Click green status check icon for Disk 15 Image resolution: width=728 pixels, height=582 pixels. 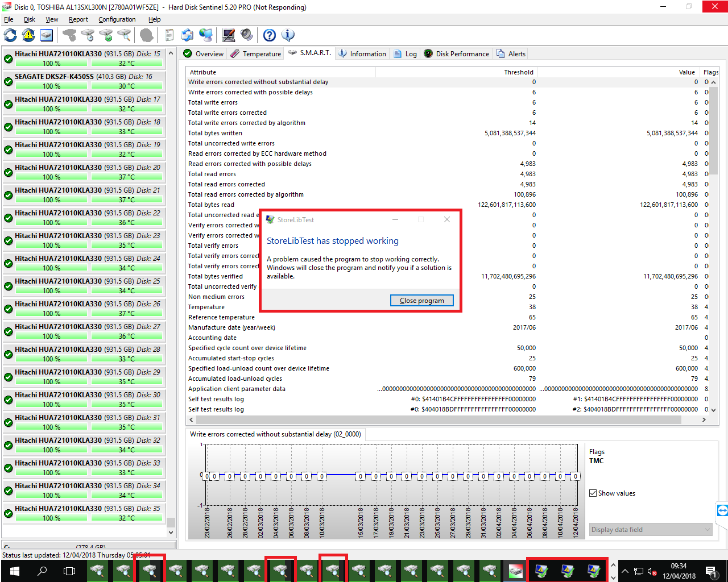coord(9,59)
